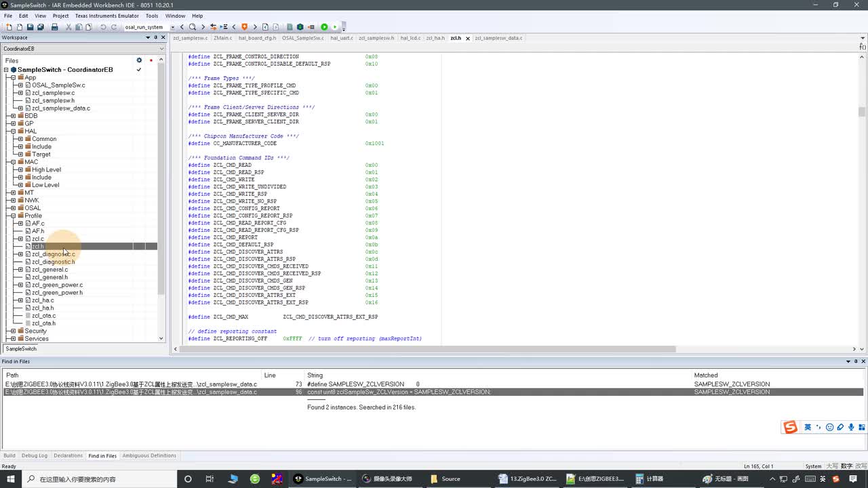Select the SampleSwitch workspace tab
Screen dimensions: 868x488
pyautogui.click(x=21, y=348)
